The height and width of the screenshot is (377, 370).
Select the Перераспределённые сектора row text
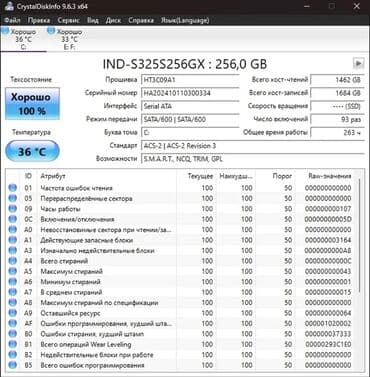pyautogui.click(x=86, y=198)
